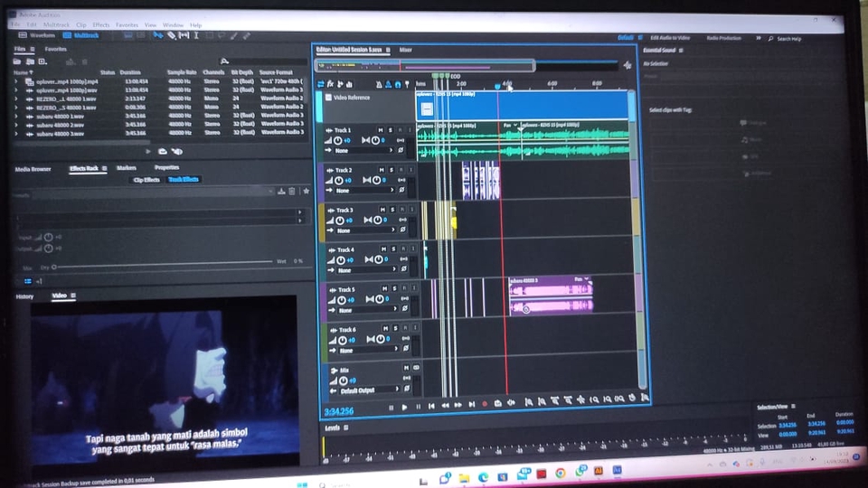868x488 pixels.
Task: Open Mix track Default Output dropdown
Action: (369, 390)
